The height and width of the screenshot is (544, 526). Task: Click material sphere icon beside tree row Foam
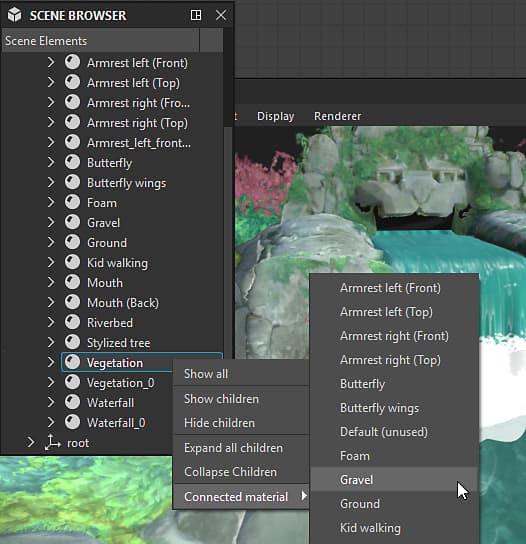[72, 202]
